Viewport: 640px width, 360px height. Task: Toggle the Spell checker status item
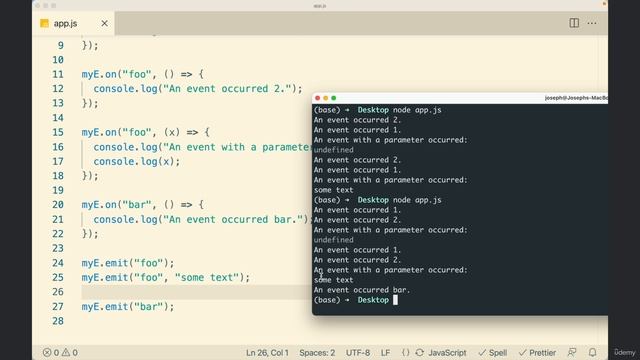[x=493, y=353]
